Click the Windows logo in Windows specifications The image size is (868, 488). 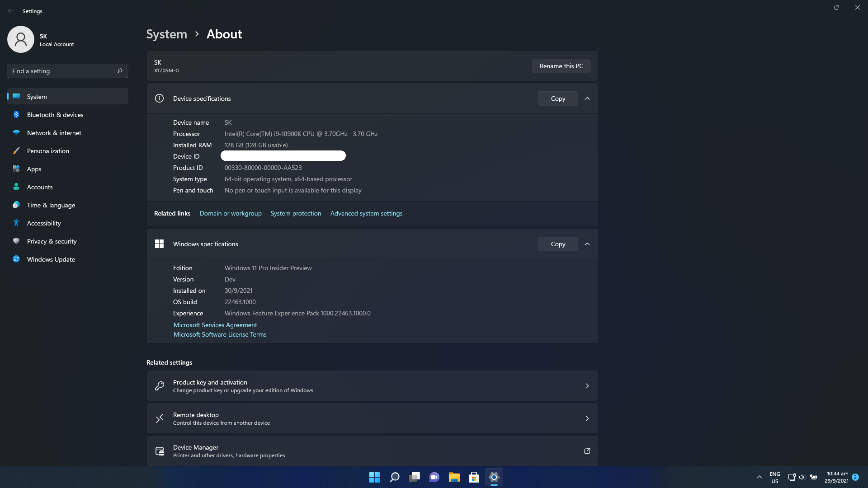coord(159,244)
